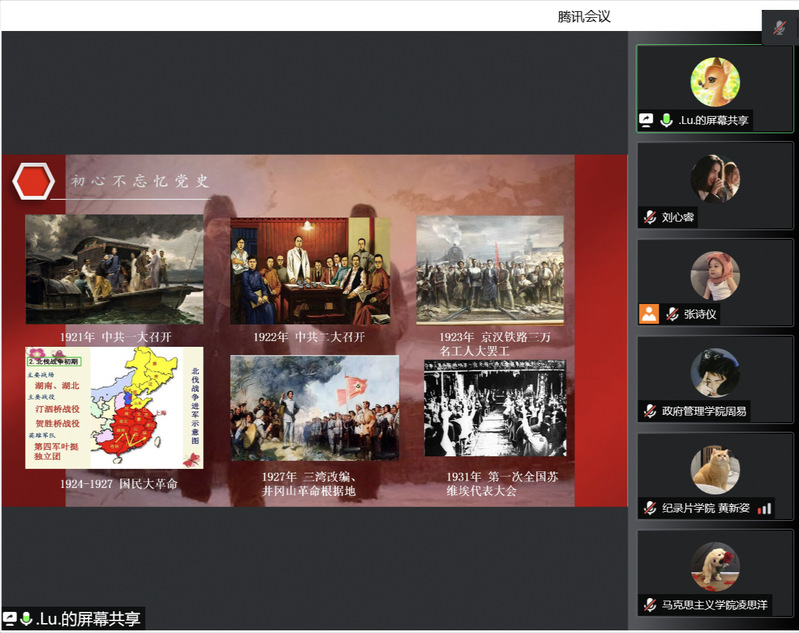Select 刘心睿's participant avatar

tap(715, 179)
